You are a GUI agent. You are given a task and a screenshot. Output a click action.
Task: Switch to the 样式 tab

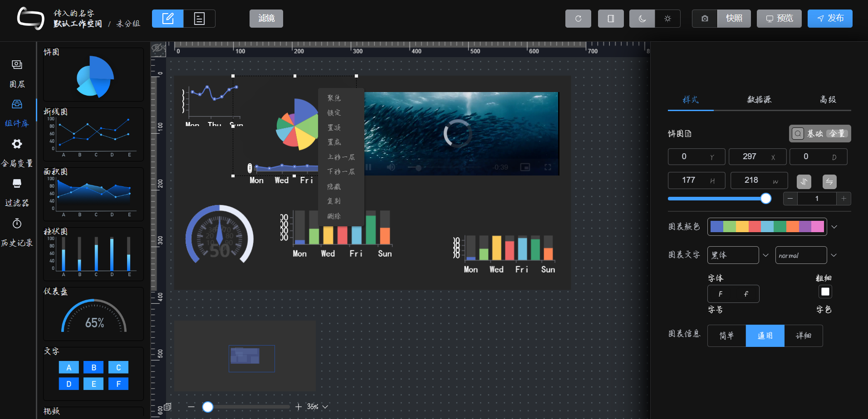(x=691, y=100)
